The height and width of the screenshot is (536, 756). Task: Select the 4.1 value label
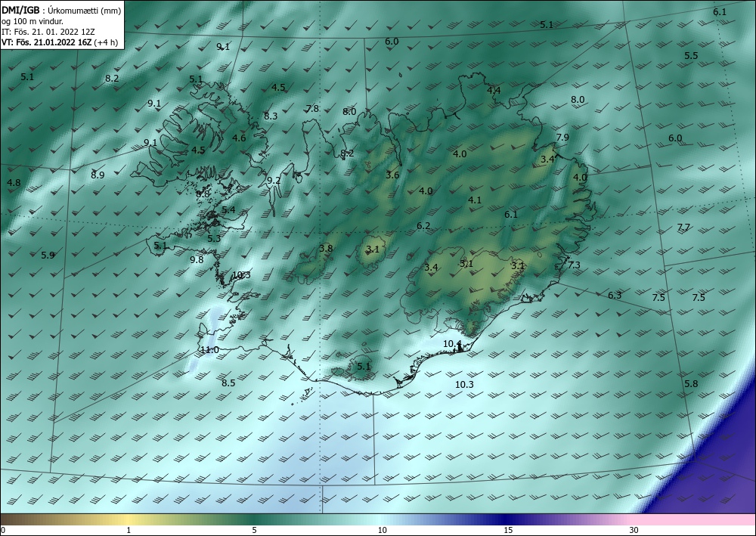pyautogui.click(x=475, y=200)
